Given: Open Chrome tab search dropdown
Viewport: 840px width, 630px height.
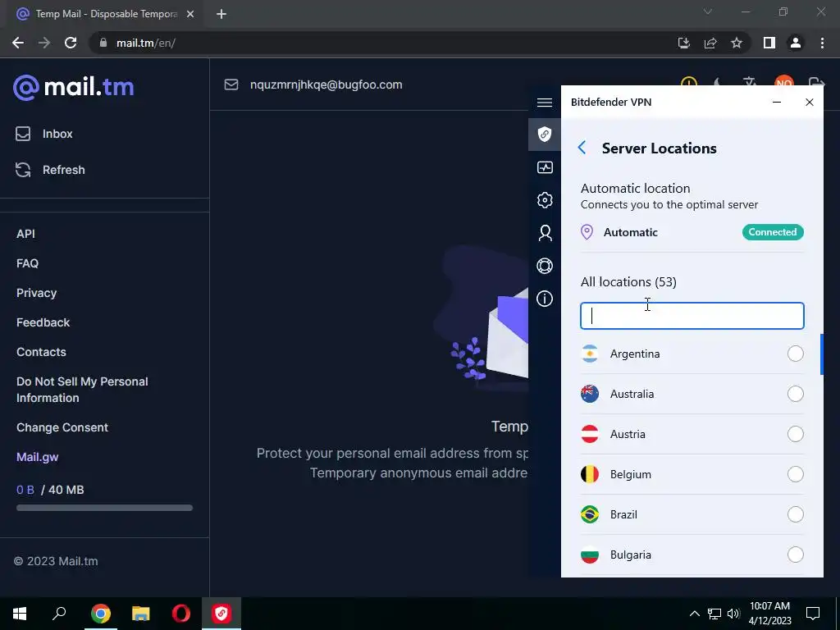Looking at the screenshot, I should pos(708,11).
